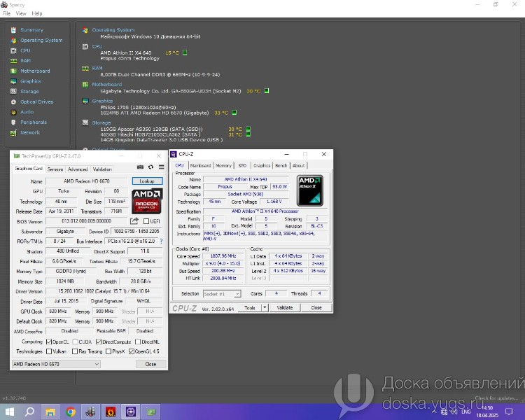Open File Explorer from the taskbar
Screen dimensions: 525x420
click(x=50, y=412)
